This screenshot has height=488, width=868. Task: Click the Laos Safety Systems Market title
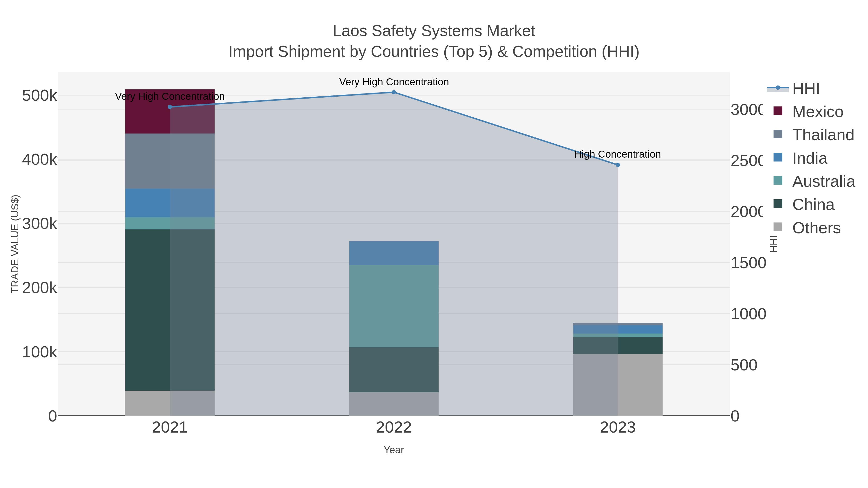tap(434, 31)
